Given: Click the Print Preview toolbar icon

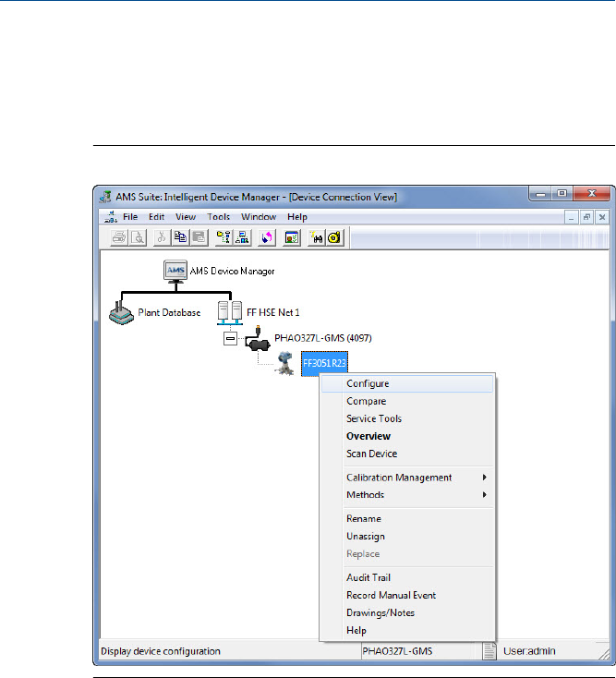Looking at the screenshot, I should pos(138,237).
